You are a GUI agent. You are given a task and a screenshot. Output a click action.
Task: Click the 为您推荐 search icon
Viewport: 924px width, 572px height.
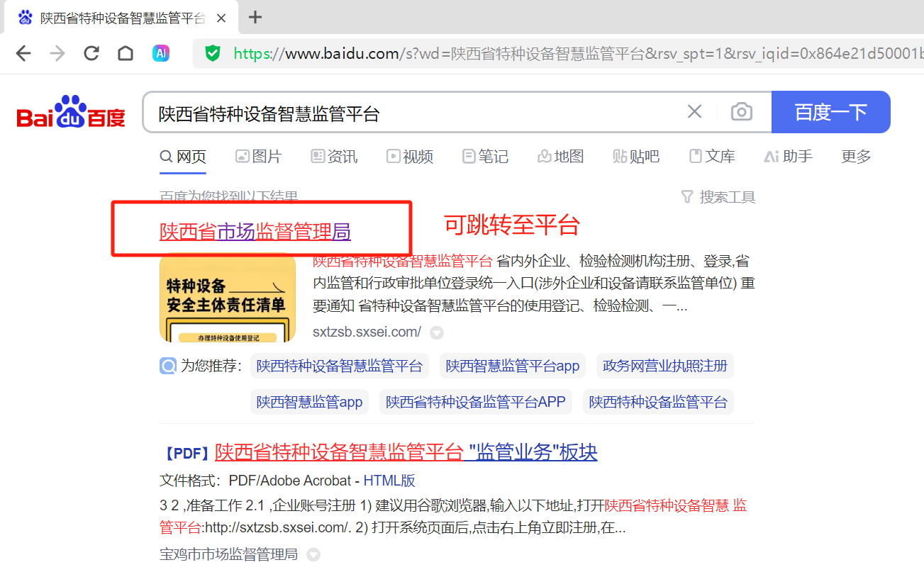[x=168, y=366]
